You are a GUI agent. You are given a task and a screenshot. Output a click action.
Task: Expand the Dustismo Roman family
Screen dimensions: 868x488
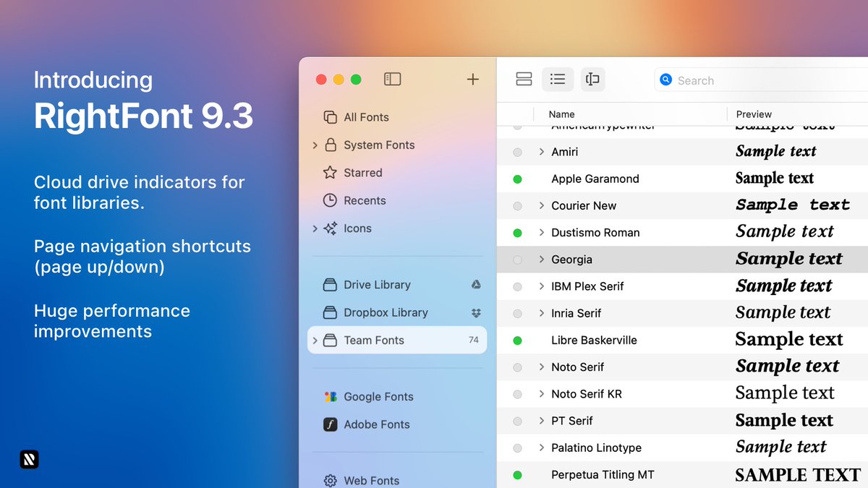pos(541,232)
